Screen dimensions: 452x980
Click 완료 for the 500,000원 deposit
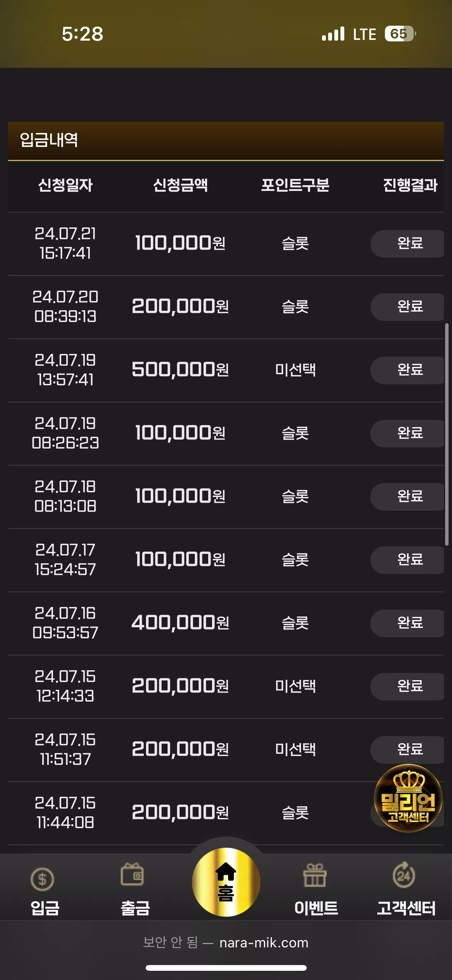(407, 370)
